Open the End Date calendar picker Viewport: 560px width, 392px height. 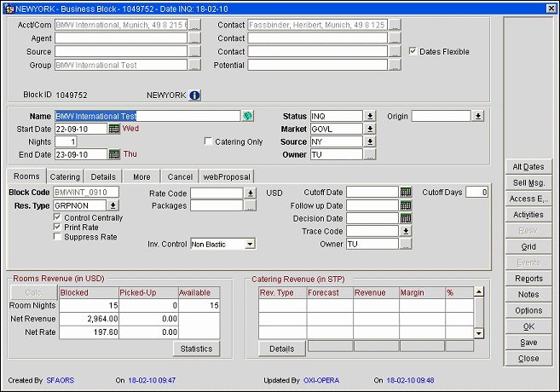click(114, 154)
